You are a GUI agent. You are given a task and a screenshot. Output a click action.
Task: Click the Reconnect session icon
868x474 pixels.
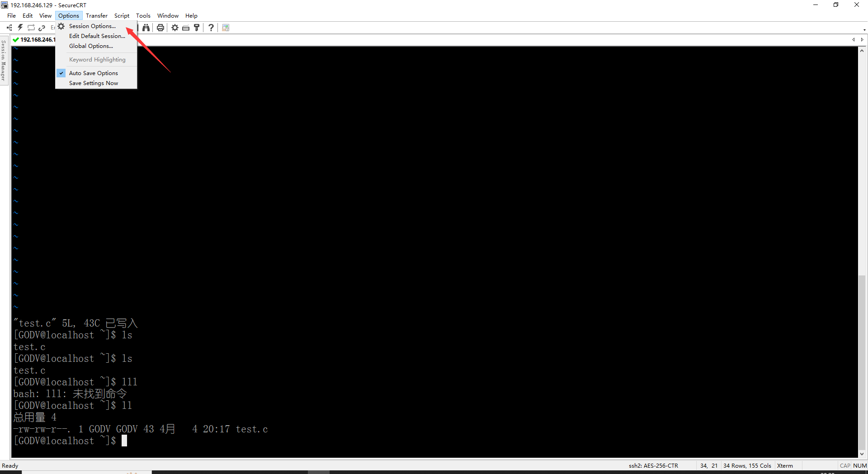coord(31,27)
